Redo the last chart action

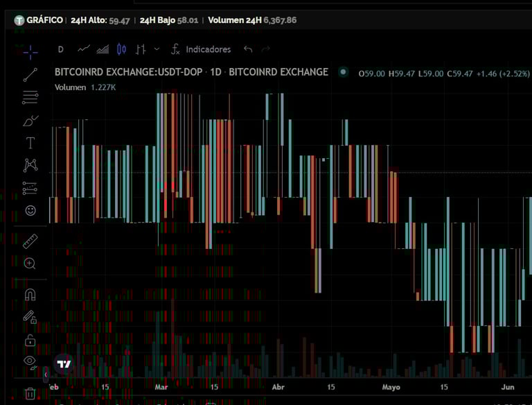click(266, 50)
